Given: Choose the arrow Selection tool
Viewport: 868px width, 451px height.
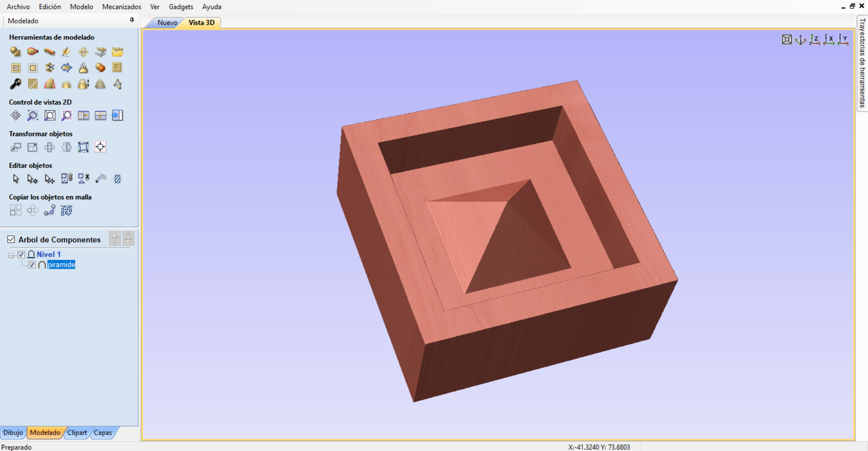Looking at the screenshot, I should coord(15,179).
